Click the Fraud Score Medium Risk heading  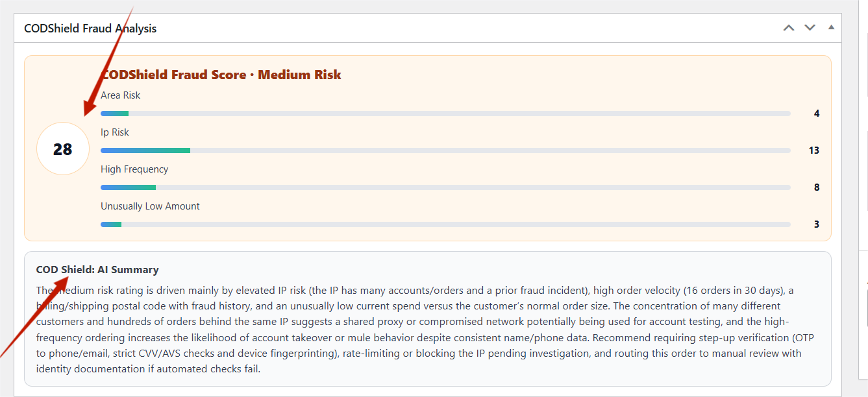(221, 75)
